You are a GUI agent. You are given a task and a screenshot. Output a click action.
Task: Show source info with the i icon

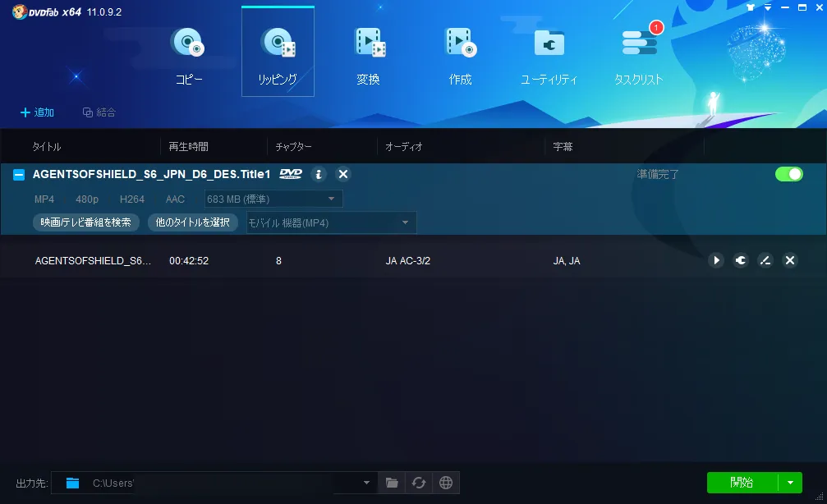tap(318, 175)
